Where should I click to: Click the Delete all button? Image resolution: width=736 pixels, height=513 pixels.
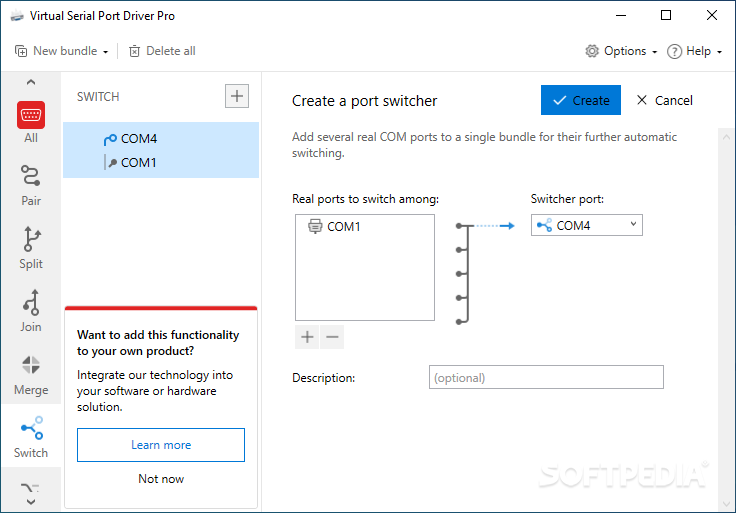[162, 51]
